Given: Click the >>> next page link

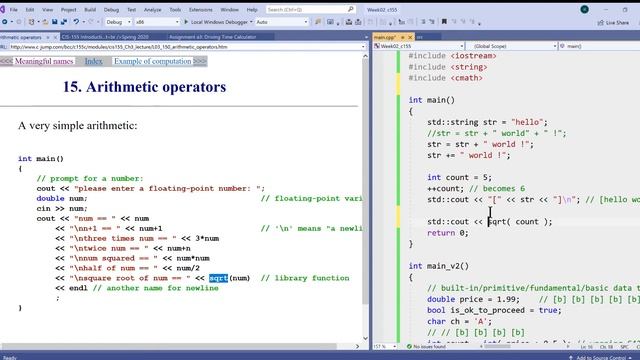Looking at the screenshot, I should click(x=200, y=61).
